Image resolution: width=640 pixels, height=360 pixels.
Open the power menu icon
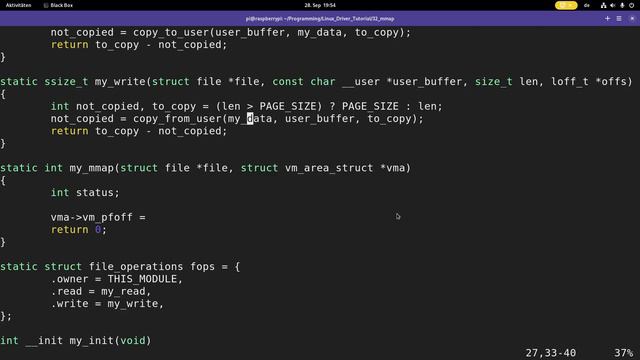[x=631, y=5]
